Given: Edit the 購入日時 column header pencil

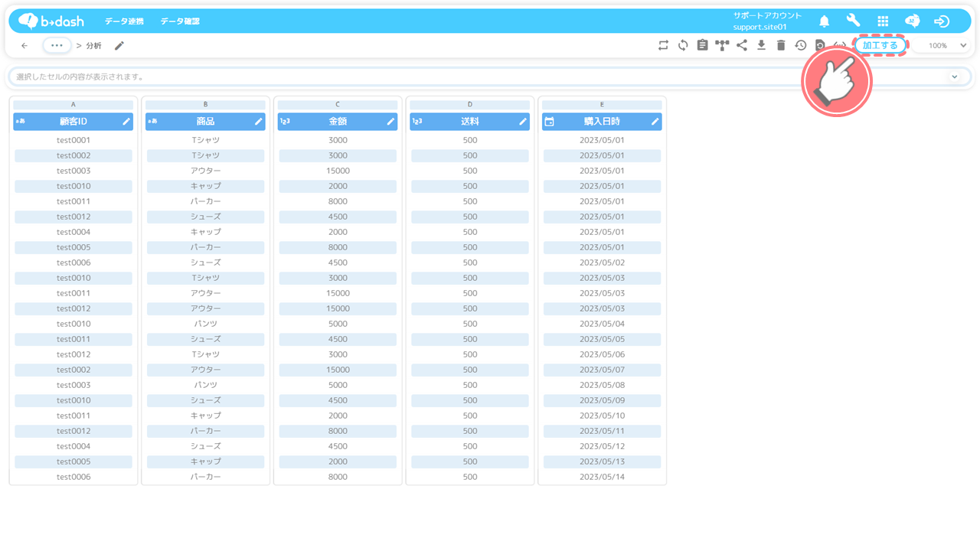Looking at the screenshot, I should pos(655,122).
